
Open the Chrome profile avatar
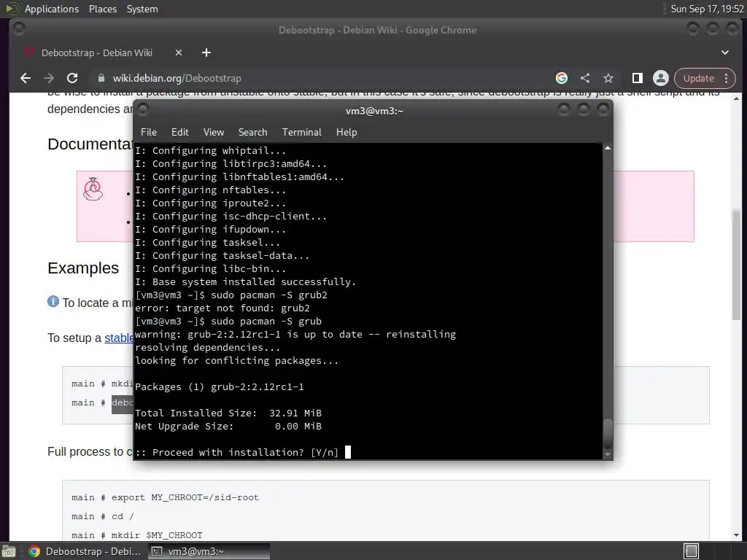[x=661, y=78]
